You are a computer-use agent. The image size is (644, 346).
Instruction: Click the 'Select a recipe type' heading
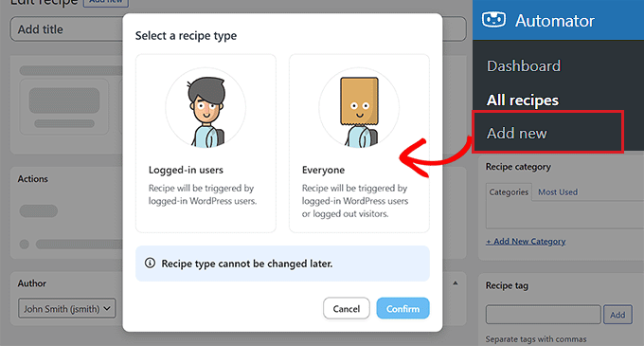[x=186, y=36]
